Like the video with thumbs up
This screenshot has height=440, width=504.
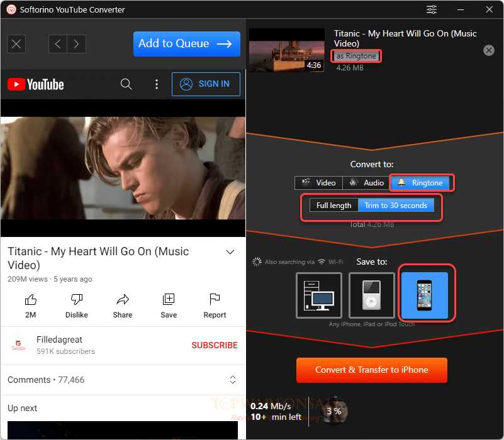click(31, 300)
